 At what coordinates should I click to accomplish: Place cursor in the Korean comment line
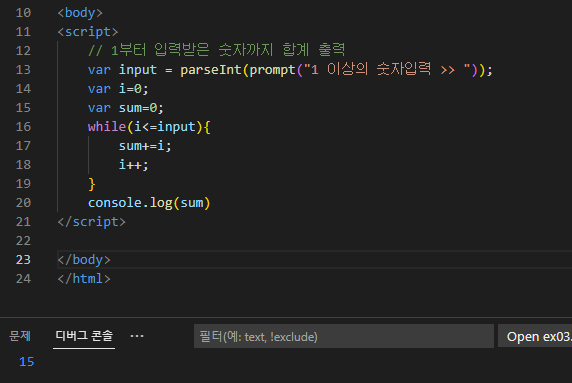coord(216,50)
